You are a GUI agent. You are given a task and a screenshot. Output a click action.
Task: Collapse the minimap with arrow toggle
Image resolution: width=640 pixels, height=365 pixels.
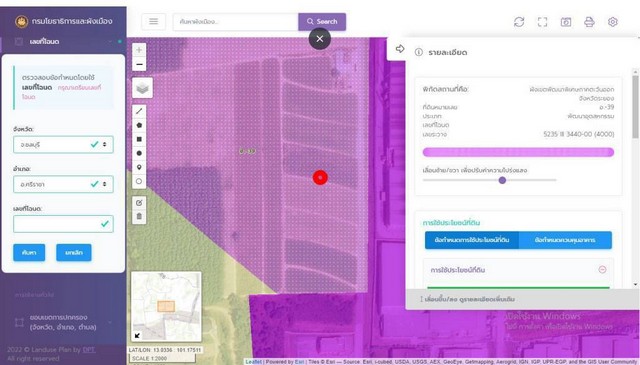coord(137,335)
